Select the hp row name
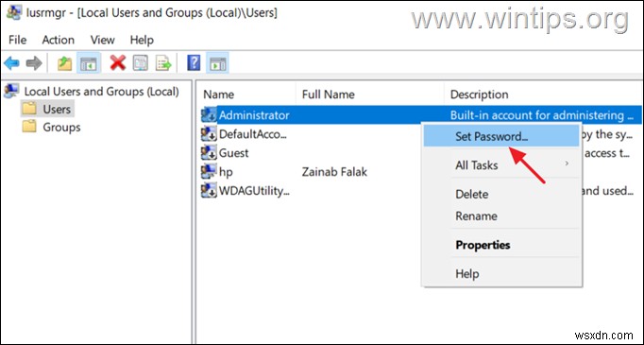The height and width of the screenshot is (345, 644). [x=226, y=171]
